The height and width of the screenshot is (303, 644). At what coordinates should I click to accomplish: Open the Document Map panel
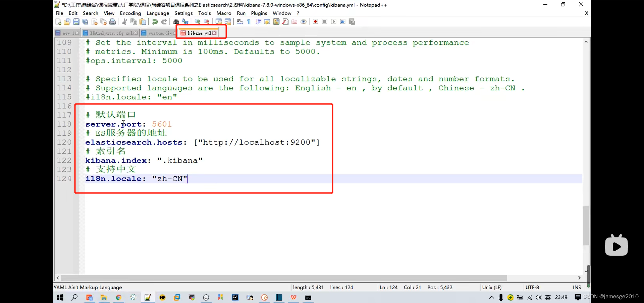(x=276, y=22)
